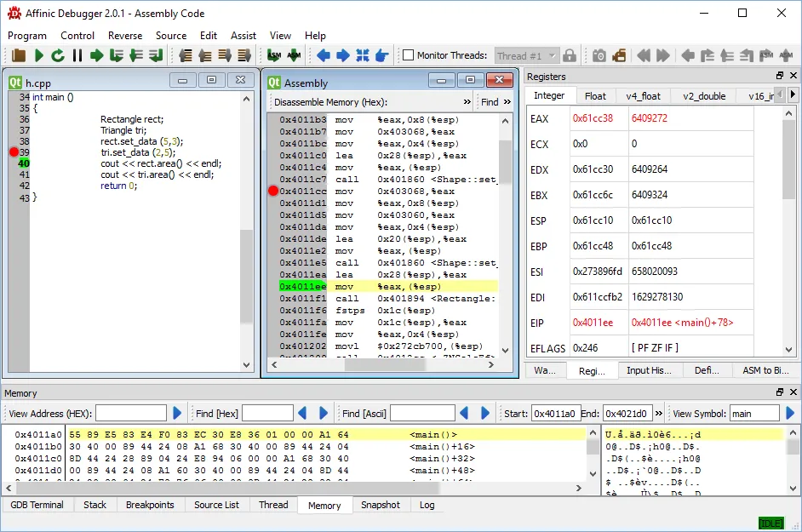Image resolution: width=802 pixels, height=532 pixels.
Task: Click the green Run play button
Action: click(x=38, y=55)
